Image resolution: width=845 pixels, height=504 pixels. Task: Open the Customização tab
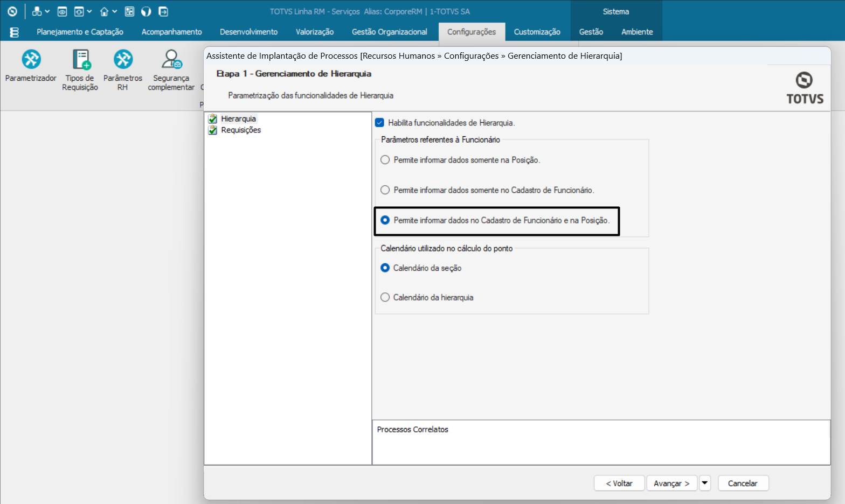pyautogui.click(x=537, y=32)
